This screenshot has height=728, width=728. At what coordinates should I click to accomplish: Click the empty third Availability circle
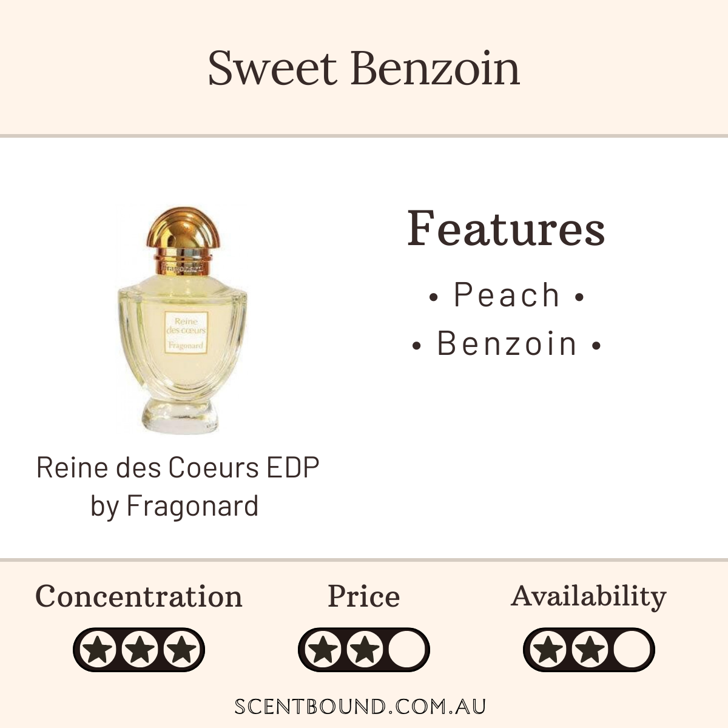tap(630, 650)
